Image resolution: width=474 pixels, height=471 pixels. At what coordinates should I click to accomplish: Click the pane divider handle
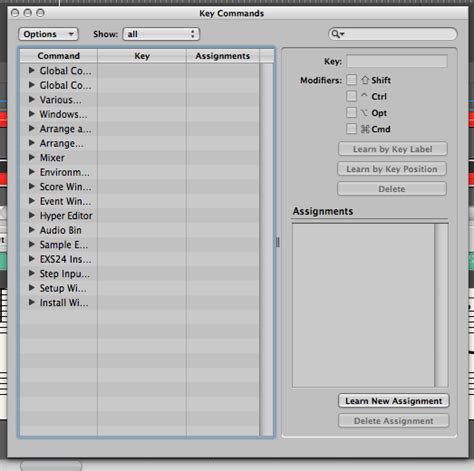point(278,242)
